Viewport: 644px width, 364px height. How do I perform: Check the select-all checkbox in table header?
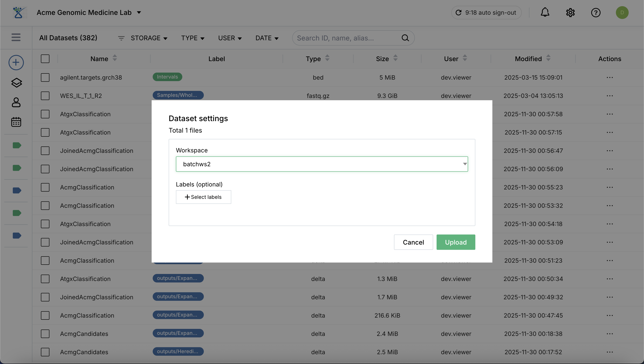click(45, 59)
